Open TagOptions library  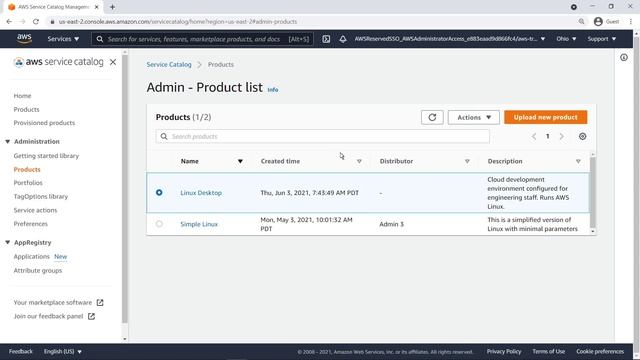click(41, 197)
